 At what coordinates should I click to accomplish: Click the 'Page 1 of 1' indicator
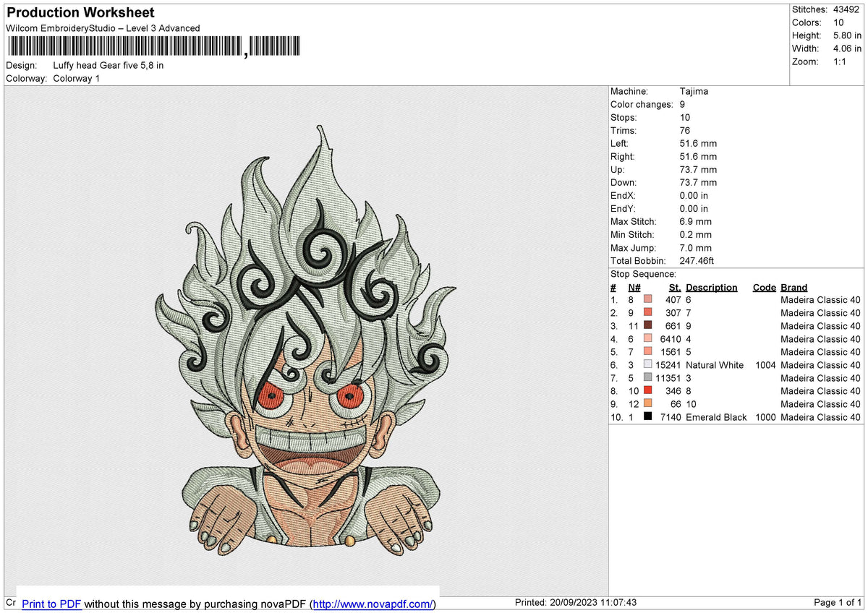tap(838, 603)
